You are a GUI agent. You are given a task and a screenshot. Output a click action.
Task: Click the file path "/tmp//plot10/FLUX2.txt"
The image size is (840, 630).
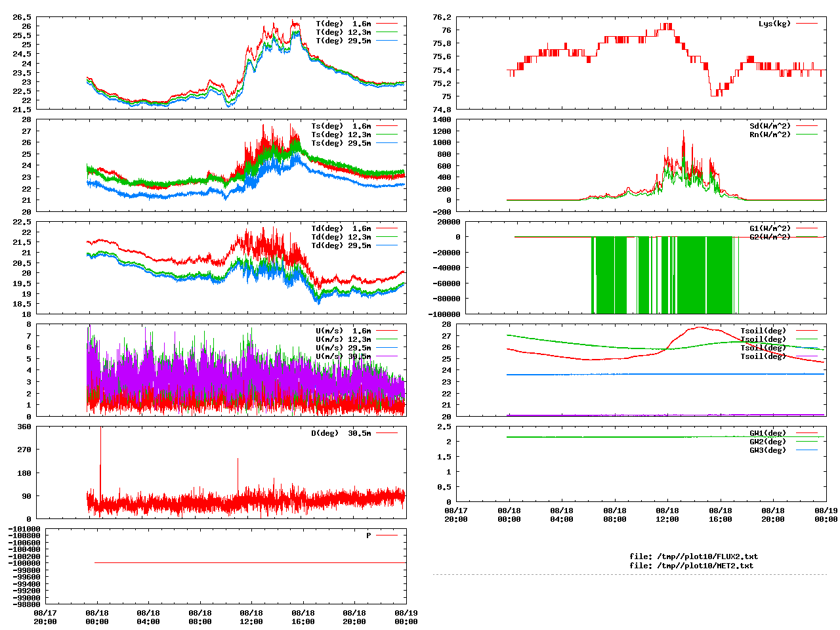pos(707,556)
